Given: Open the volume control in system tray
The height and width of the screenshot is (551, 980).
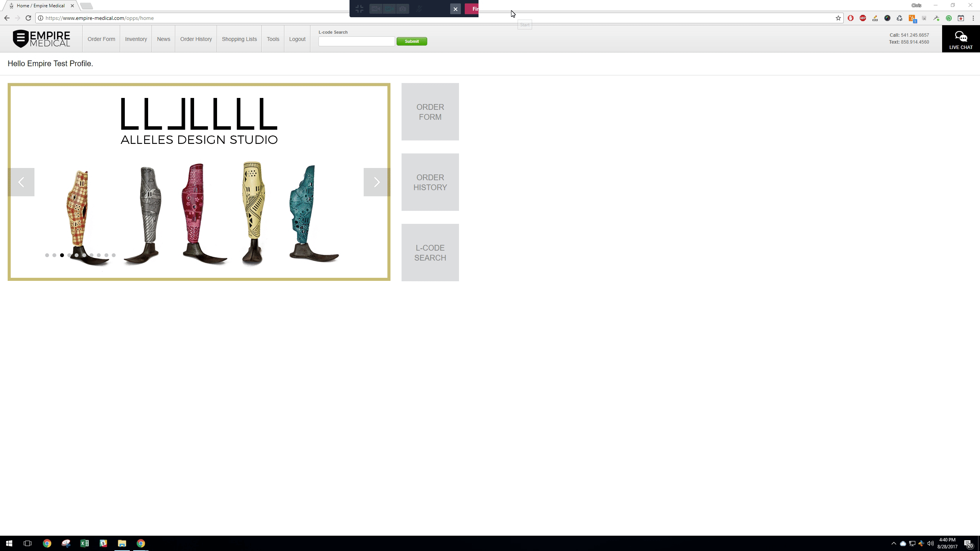Looking at the screenshot, I should [931, 543].
